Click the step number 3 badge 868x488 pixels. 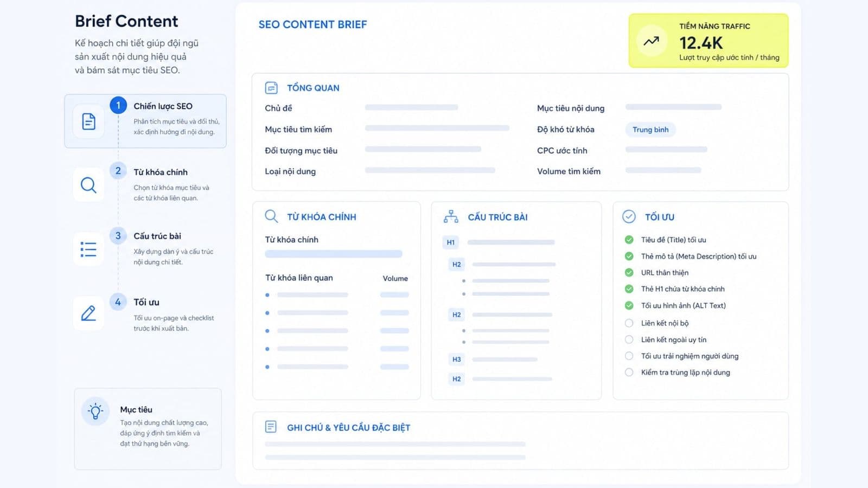(118, 235)
